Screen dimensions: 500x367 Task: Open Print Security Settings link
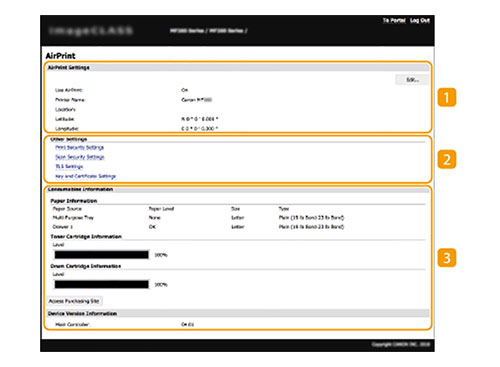click(80, 147)
